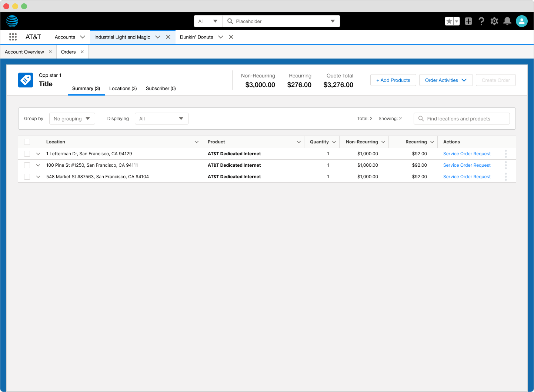Open the favorites list dropdown arrow
534x392 pixels.
tap(457, 21)
